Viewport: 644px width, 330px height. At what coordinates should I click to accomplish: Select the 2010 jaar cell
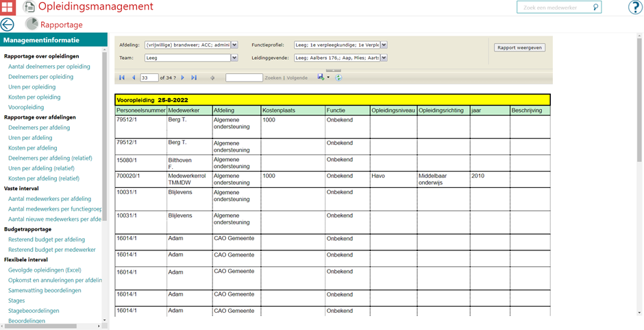[490, 179]
